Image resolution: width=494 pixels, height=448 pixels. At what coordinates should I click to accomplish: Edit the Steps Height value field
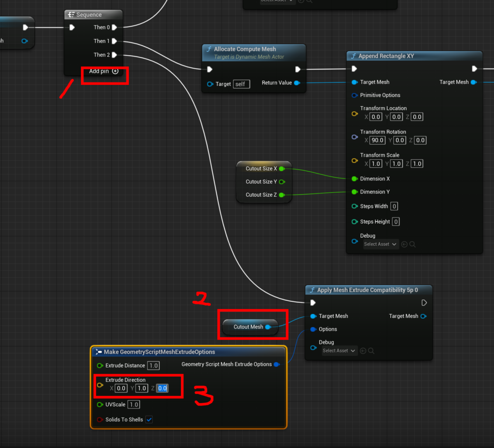pos(396,222)
